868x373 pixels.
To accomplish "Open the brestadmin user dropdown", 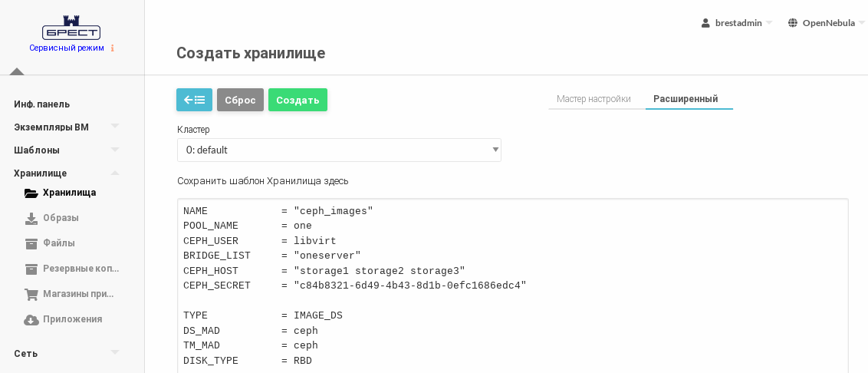I will click(x=737, y=23).
